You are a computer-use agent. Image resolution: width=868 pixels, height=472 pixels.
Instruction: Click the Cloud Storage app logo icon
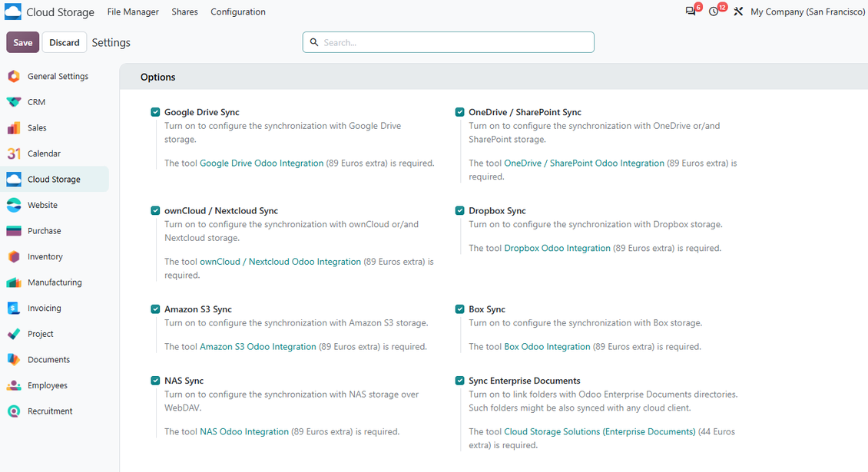tap(13, 12)
